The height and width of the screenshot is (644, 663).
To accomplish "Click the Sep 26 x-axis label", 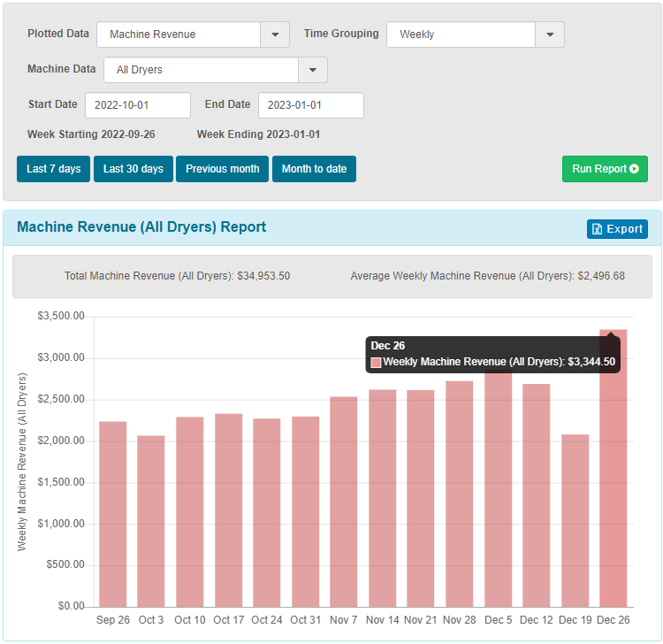I will (x=113, y=620).
